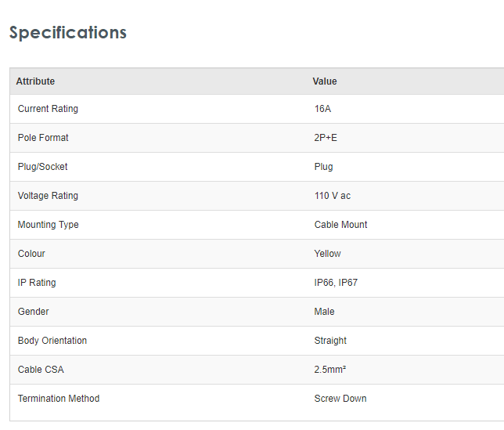Select the Termination Method attribute label

click(x=59, y=399)
